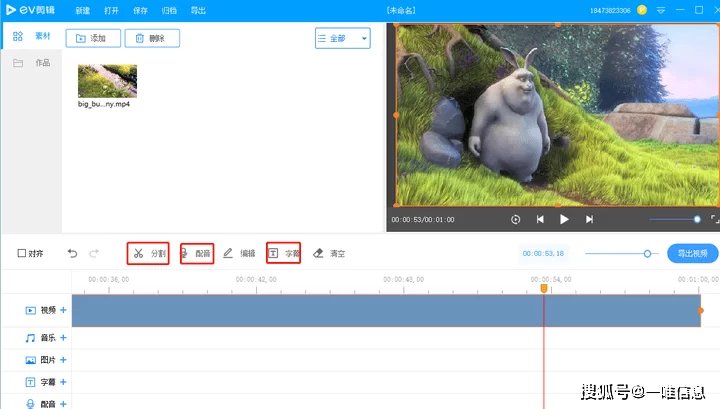The width and height of the screenshot is (720, 409).
Task: Add a clip to the 视频 track
Action: coord(63,310)
